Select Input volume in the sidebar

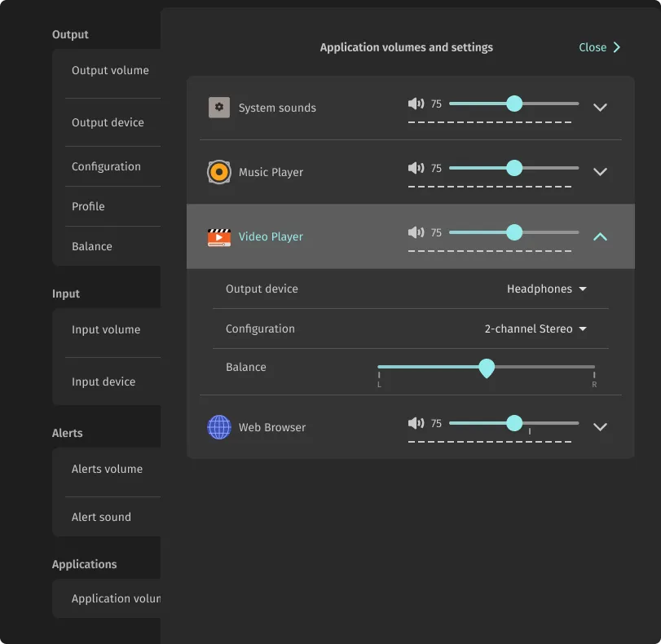pyautogui.click(x=105, y=329)
